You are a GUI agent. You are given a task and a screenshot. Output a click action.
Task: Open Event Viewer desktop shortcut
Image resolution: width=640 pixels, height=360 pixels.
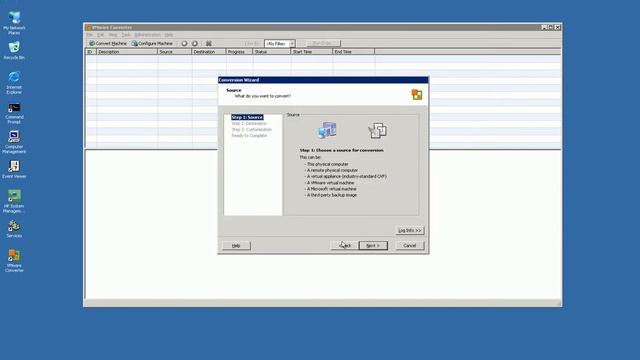[14, 169]
